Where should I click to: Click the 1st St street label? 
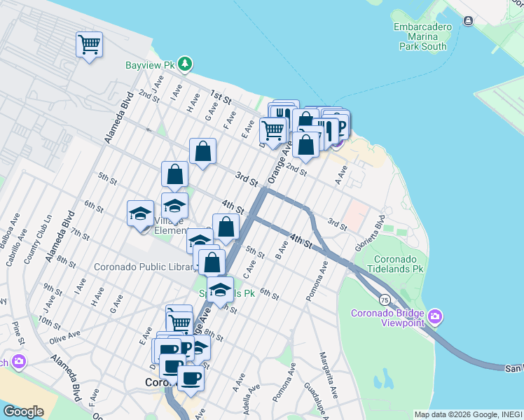pos(221,97)
